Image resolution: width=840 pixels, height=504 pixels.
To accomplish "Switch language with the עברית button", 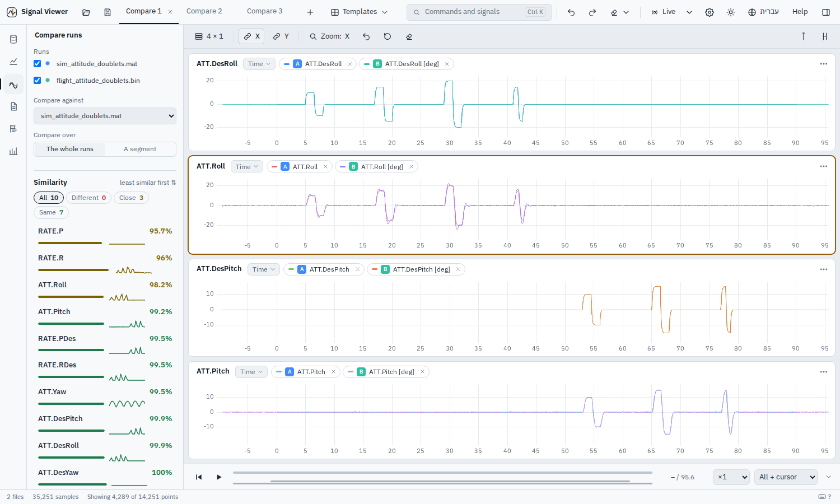I will [763, 12].
